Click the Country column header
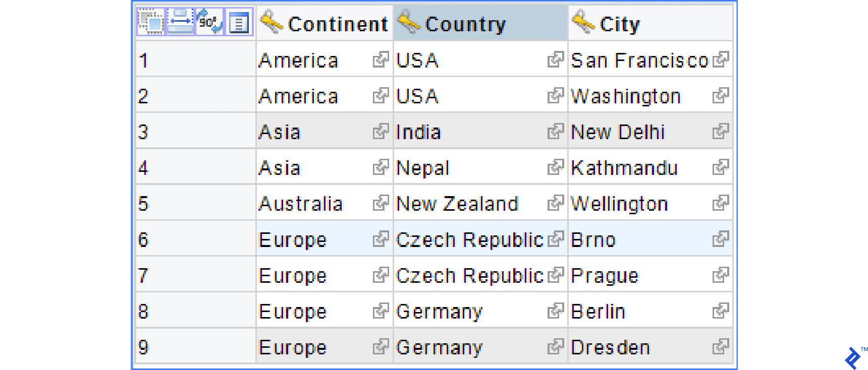This screenshot has width=868, height=370. (x=480, y=23)
